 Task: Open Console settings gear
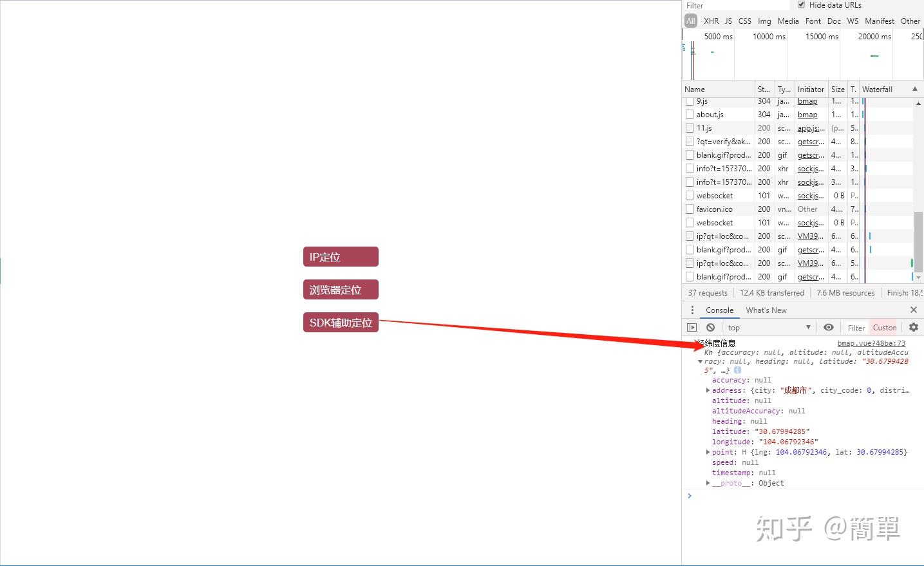click(913, 327)
